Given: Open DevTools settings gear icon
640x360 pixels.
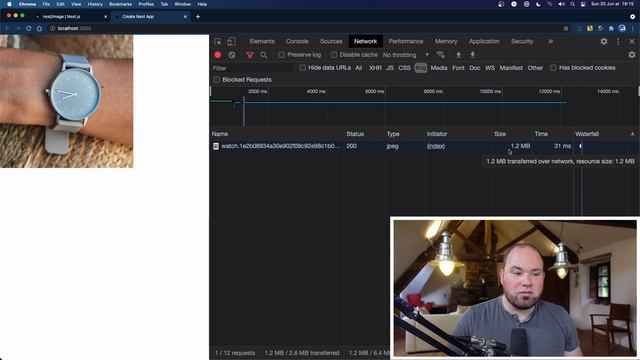Looking at the screenshot, I should (604, 41).
